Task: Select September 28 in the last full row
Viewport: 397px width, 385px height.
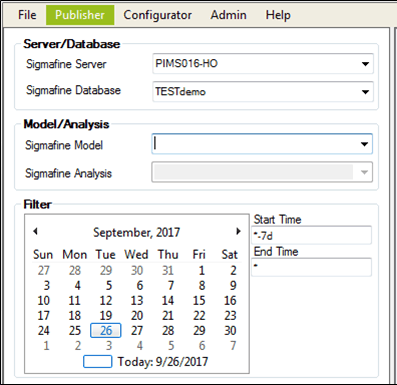Action: pos(168,331)
